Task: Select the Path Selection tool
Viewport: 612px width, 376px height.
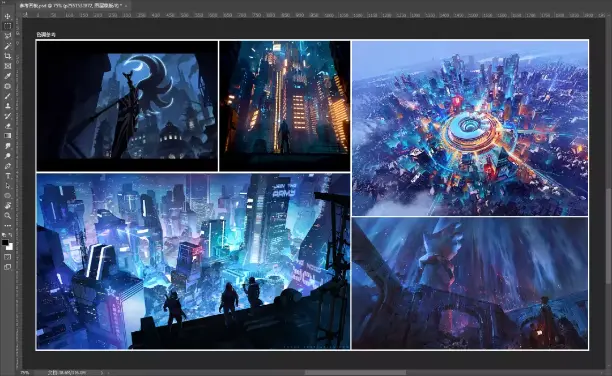Action: click(x=7, y=186)
